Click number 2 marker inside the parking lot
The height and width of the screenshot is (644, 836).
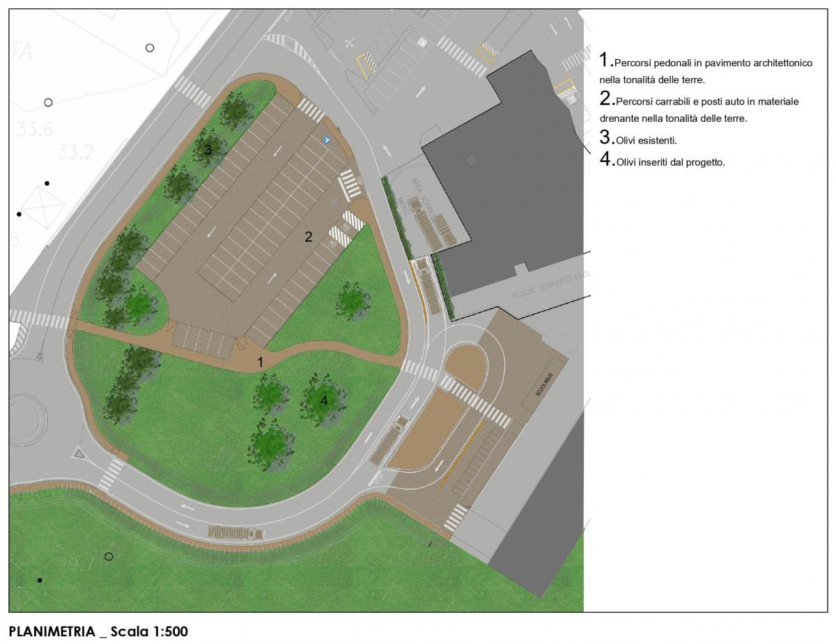tap(309, 237)
